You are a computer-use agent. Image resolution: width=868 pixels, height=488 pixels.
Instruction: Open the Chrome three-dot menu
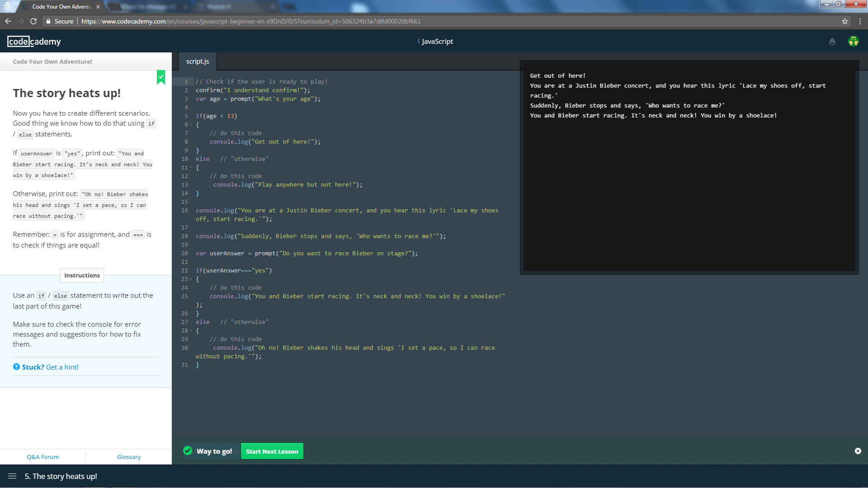click(860, 21)
